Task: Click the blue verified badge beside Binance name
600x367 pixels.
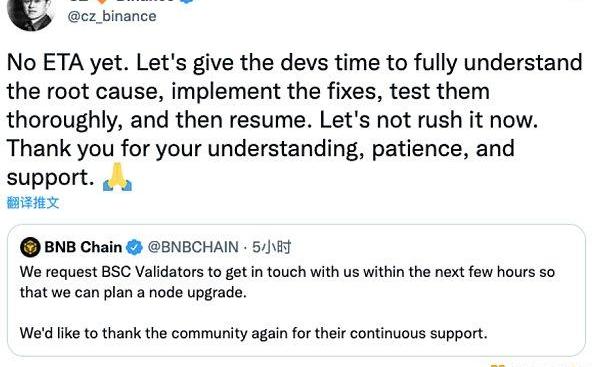Action: tap(187, 2)
